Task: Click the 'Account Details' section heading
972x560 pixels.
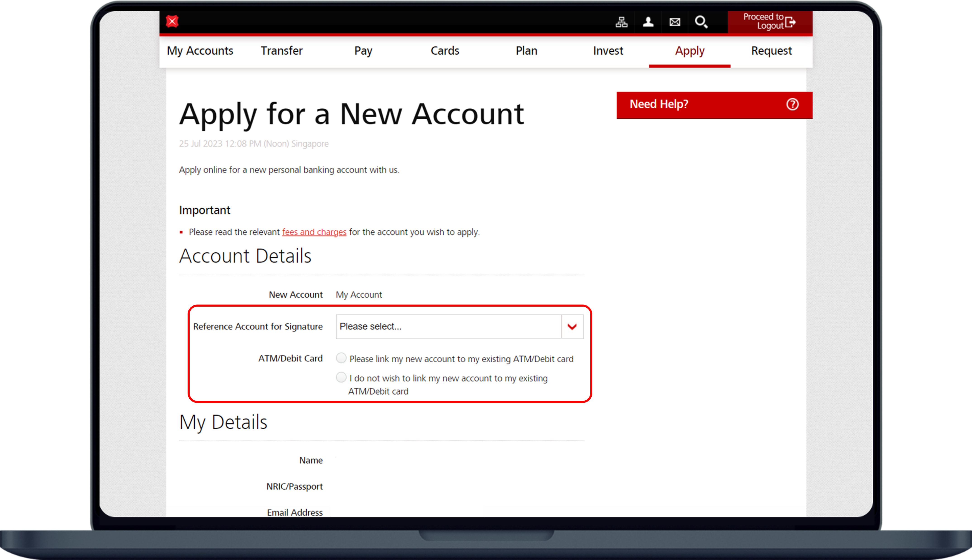Action: (245, 256)
